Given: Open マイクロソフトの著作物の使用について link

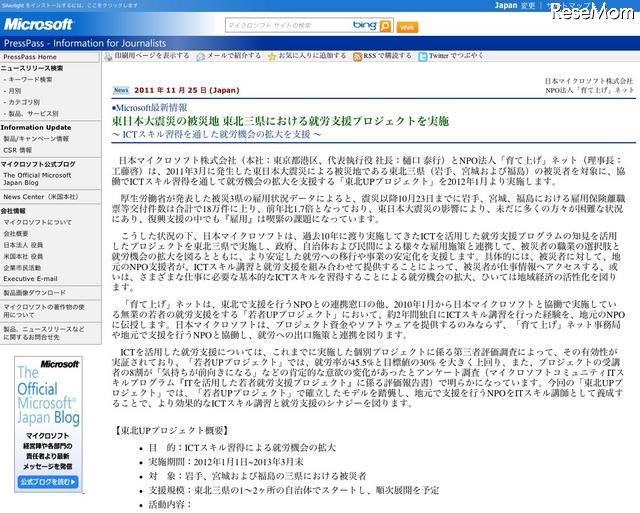Looking at the screenshot, I should tap(44, 311).
